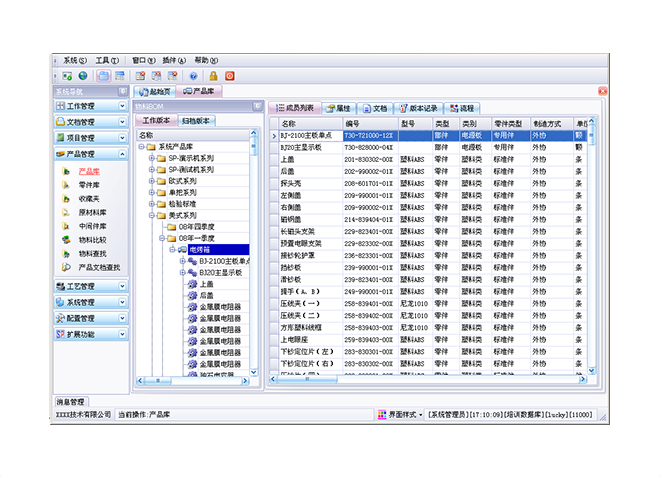Switch to the 起始页 tab
Screen dimensions: 660x477
coord(153,91)
